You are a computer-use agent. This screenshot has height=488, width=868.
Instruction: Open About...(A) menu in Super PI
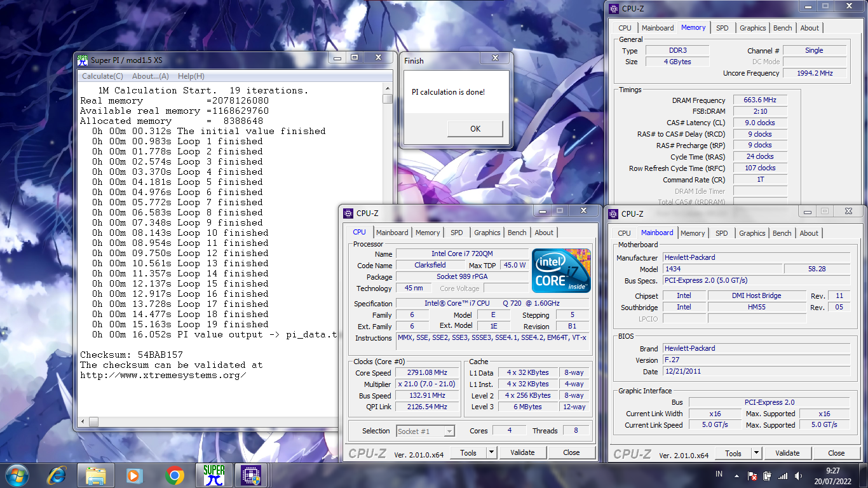[x=151, y=76]
